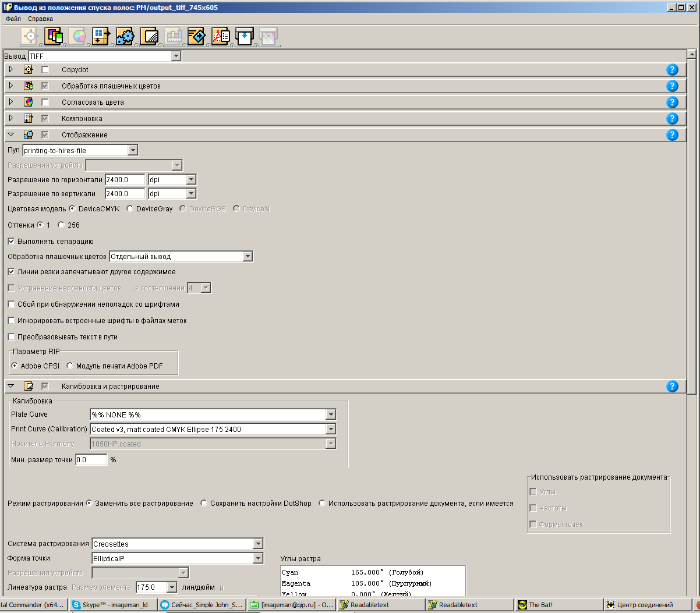This screenshot has width=700, height=613.
Task: Open help for Калибровка и растрирование section
Action: pyautogui.click(x=672, y=387)
